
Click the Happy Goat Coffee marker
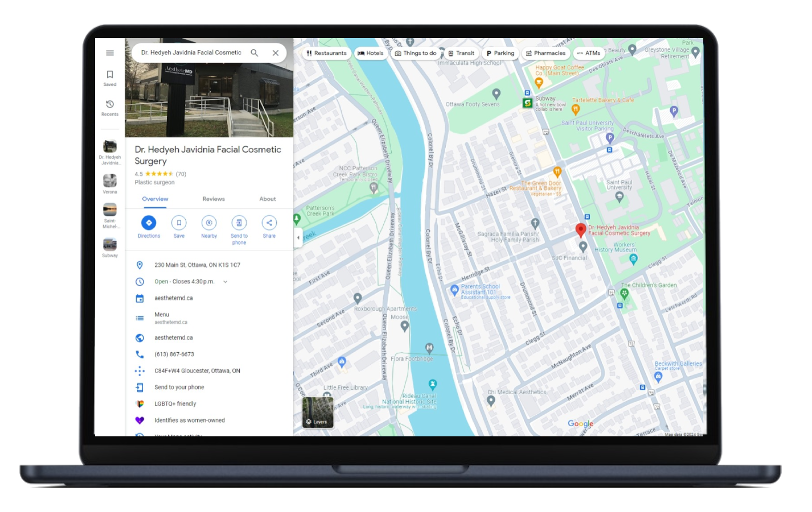(x=539, y=82)
